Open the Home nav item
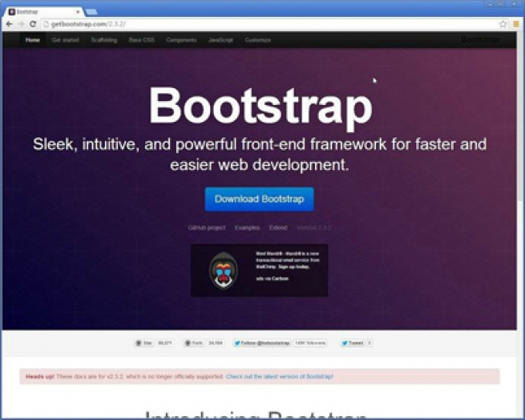 point(33,40)
